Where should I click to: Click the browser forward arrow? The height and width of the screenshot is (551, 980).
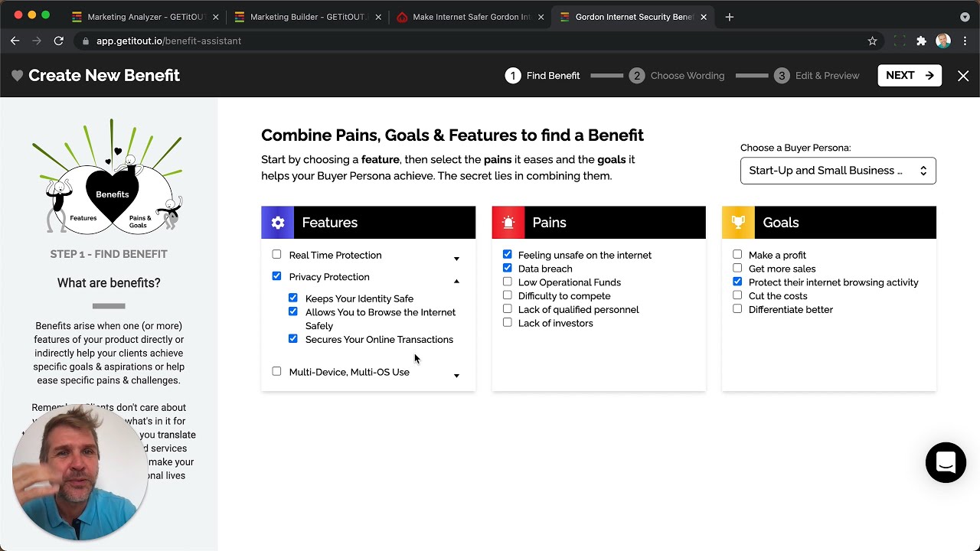[x=36, y=41]
